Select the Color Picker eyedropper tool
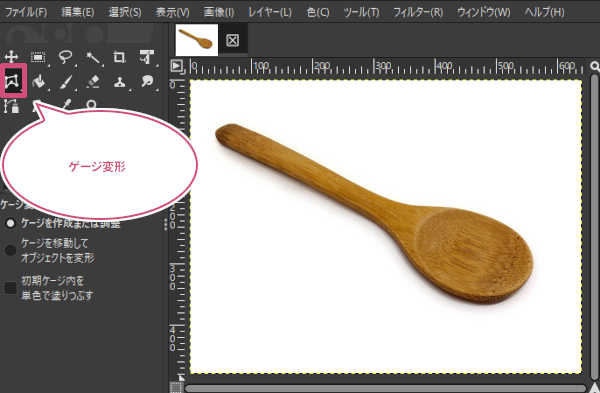This screenshot has width=600, height=393. coord(67,104)
